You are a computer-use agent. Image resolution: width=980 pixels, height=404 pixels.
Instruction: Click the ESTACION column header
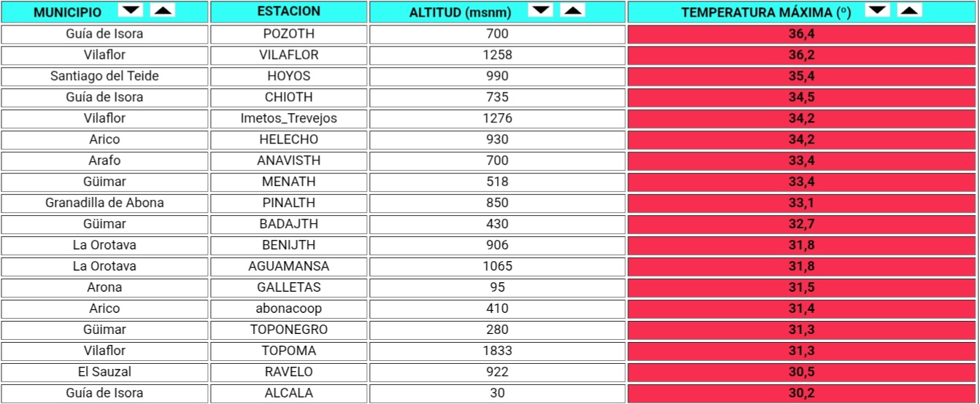pos(289,12)
